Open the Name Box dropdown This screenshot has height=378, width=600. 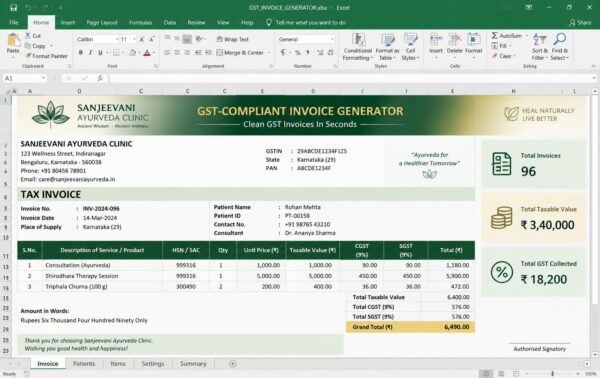pyautogui.click(x=44, y=78)
